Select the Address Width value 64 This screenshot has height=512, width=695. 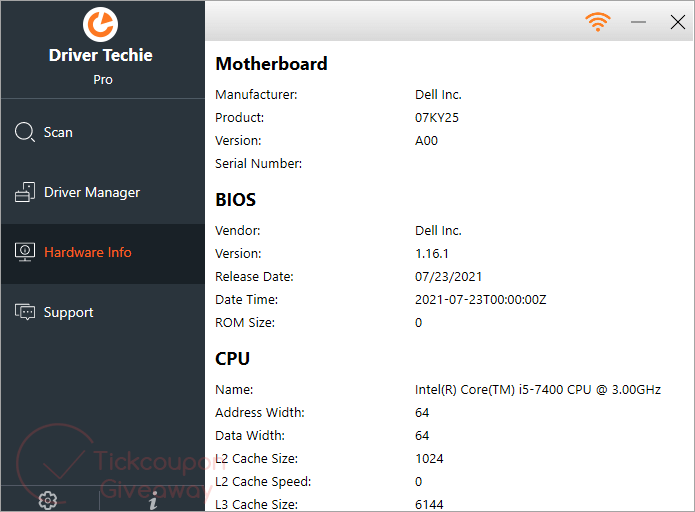[x=422, y=413]
